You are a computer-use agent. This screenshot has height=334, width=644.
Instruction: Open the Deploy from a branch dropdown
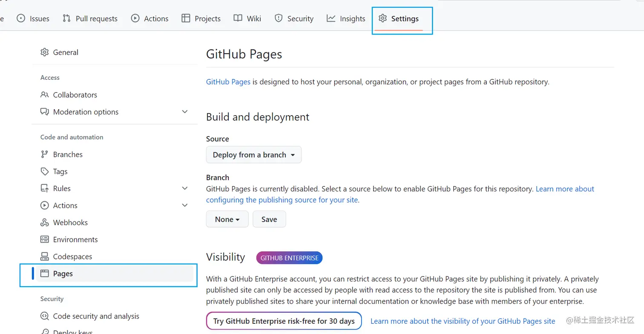coord(254,155)
